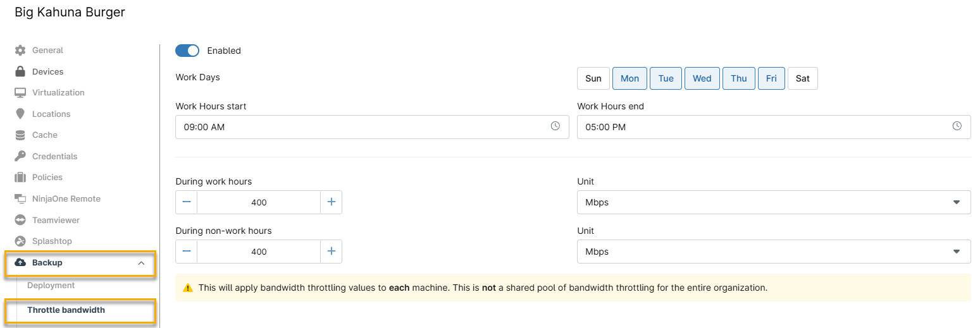
Task: Open Deployment under Backup
Action: pyautogui.click(x=51, y=286)
